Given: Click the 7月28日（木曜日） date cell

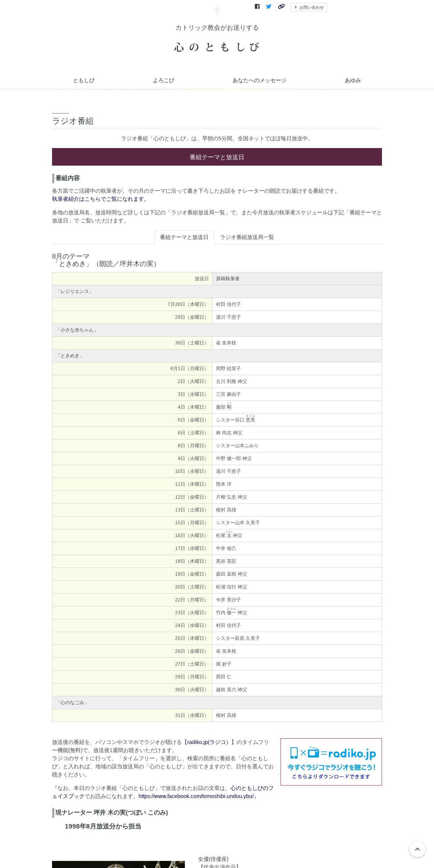Looking at the screenshot, I should point(132,305).
